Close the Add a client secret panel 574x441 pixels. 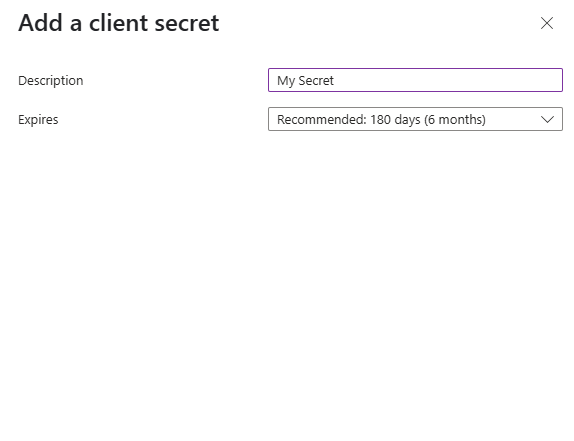547,23
